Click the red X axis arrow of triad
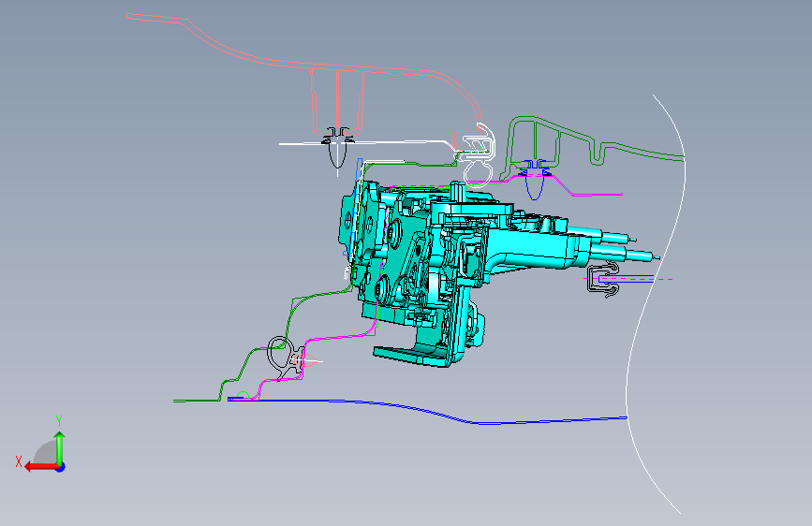This screenshot has width=812, height=526. tap(40, 467)
